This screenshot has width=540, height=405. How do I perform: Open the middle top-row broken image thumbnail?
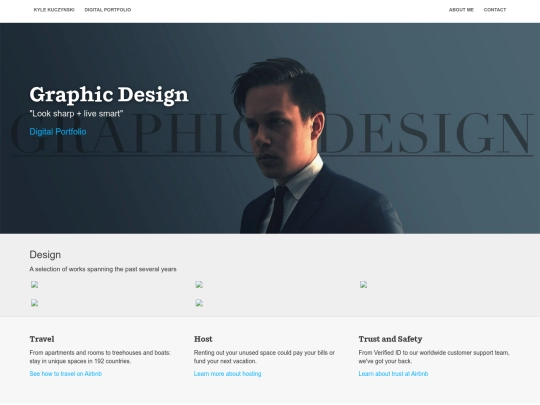(199, 284)
